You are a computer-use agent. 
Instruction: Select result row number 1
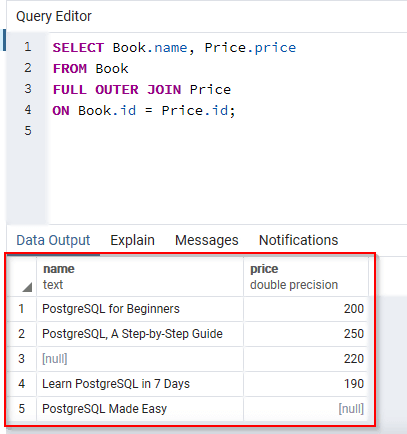click(22, 309)
